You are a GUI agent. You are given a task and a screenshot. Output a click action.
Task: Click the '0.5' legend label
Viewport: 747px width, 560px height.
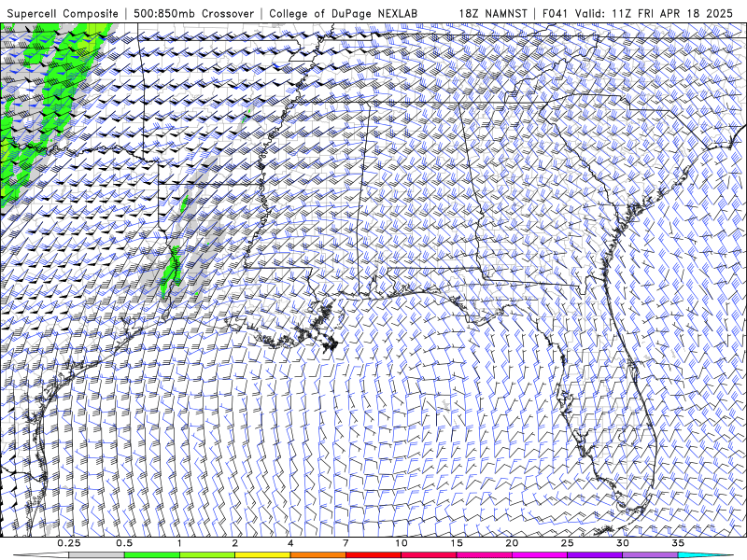pos(124,543)
